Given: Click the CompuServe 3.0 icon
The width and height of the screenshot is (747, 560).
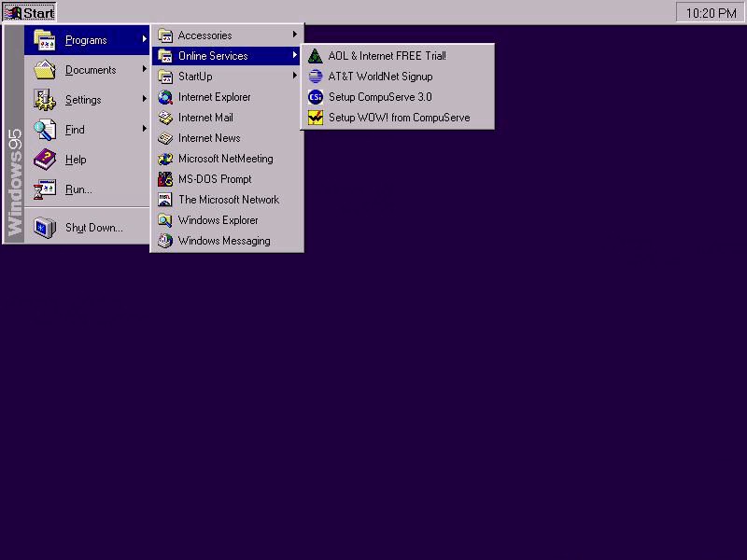Looking at the screenshot, I should click(316, 97).
